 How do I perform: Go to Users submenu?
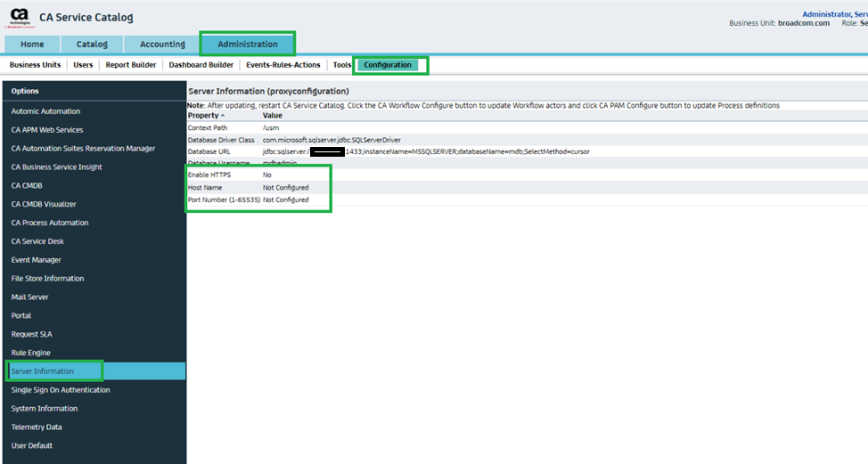coord(83,65)
